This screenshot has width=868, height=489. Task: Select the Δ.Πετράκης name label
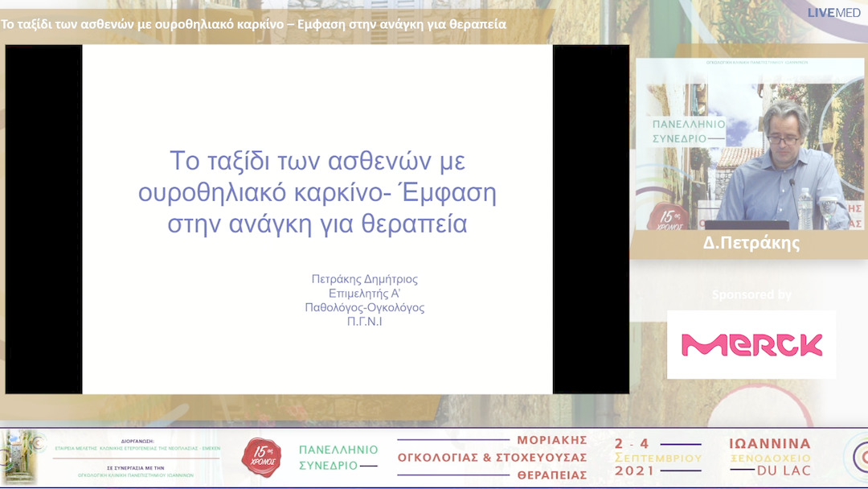pos(751,241)
